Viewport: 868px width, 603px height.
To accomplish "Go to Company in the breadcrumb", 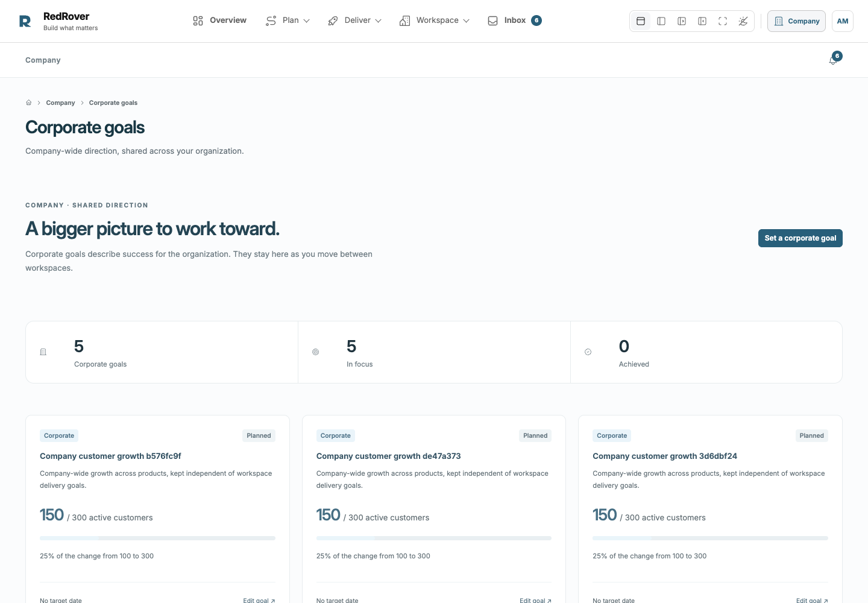I will click(60, 103).
